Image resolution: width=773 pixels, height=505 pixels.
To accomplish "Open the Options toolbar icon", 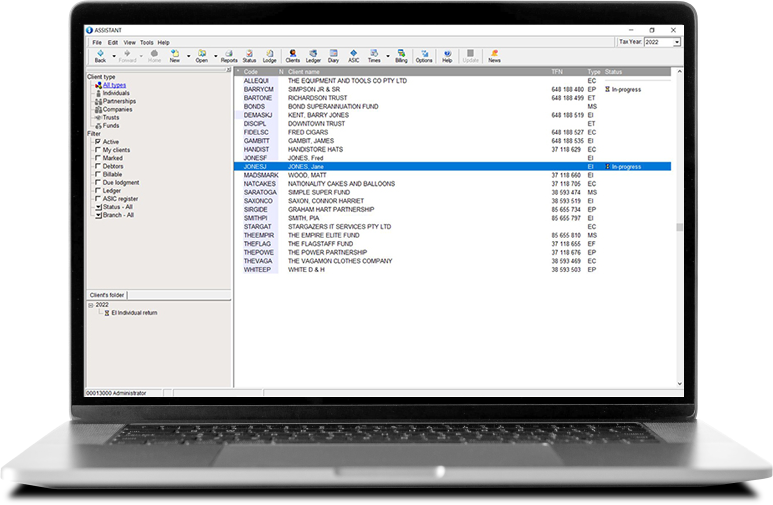I will [x=424, y=56].
